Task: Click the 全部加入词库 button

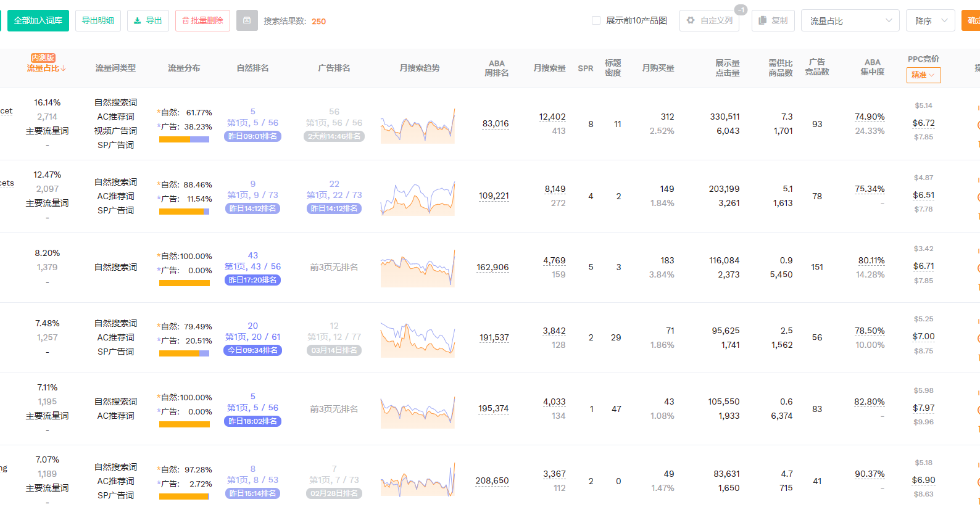Action: (x=38, y=20)
